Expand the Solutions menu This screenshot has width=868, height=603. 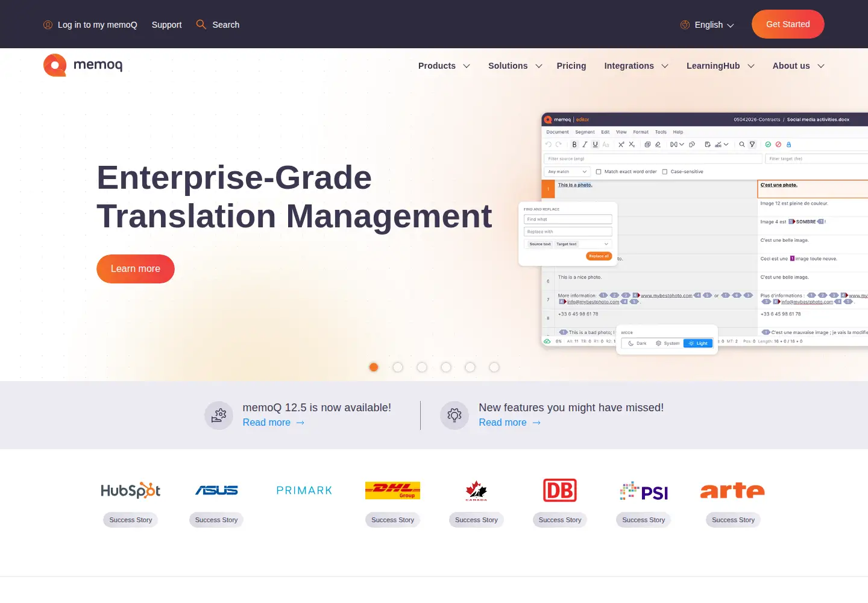tap(515, 66)
